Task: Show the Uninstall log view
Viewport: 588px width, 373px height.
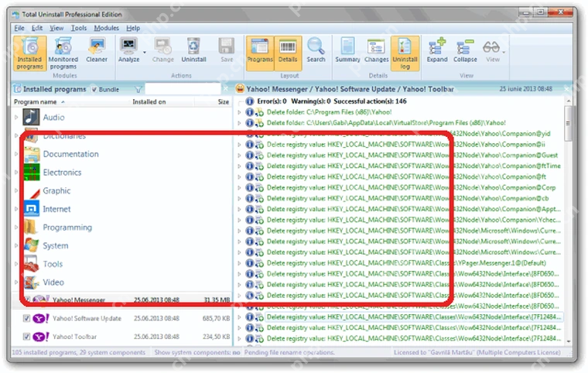Action: coord(405,53)
